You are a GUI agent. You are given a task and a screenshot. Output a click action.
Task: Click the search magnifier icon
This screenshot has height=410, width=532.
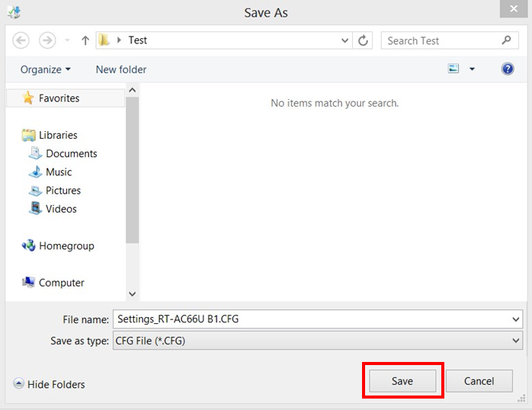pos(506,40)
